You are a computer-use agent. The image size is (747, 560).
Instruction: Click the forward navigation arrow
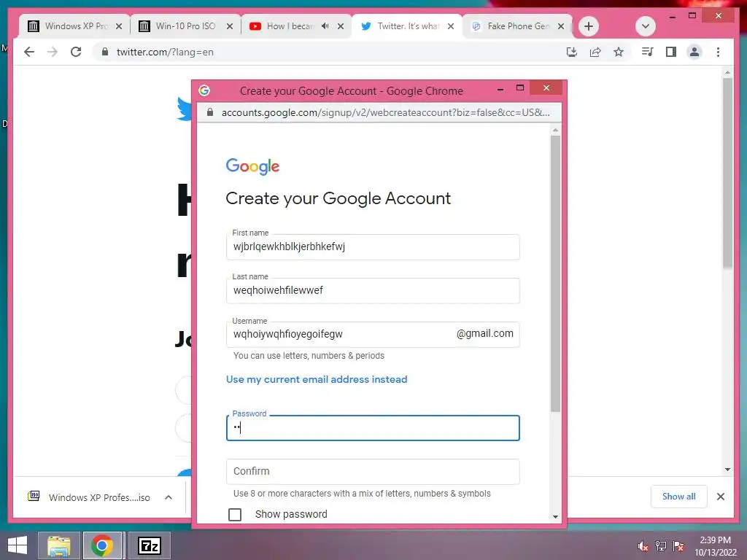(53, 52)
